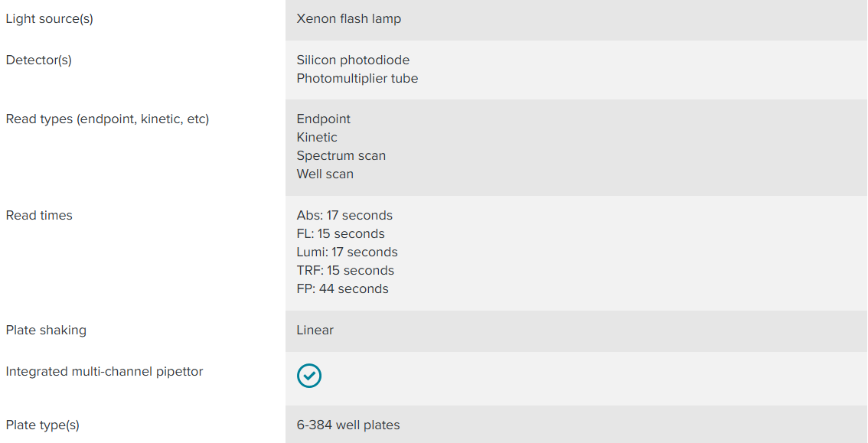Click the "FL: 15 seconds" read time

(341, 234)
